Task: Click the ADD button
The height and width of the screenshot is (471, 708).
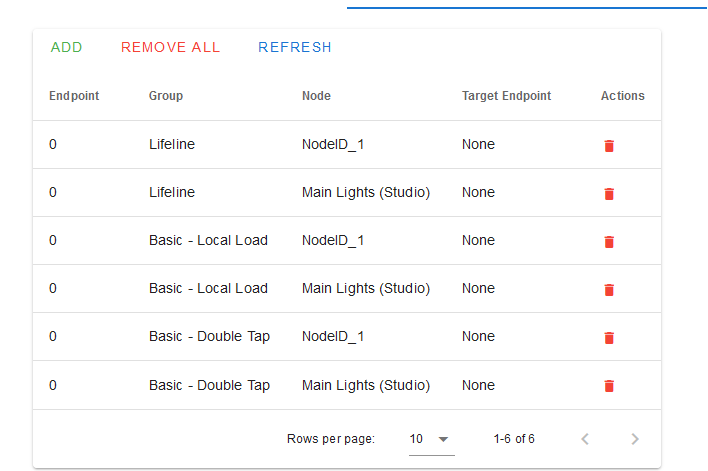Action: [66, 47]
